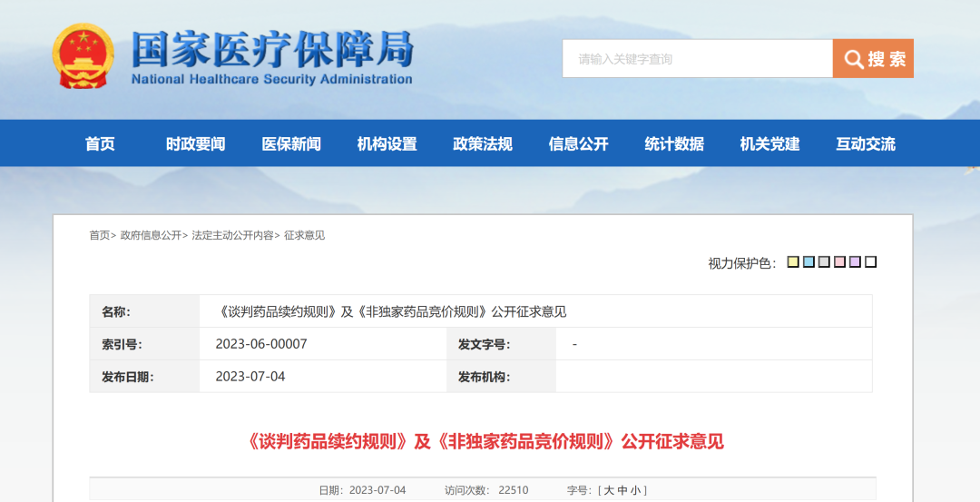
Task: Click the magnifier search button (搜索)
Action: tap(873, 59)
